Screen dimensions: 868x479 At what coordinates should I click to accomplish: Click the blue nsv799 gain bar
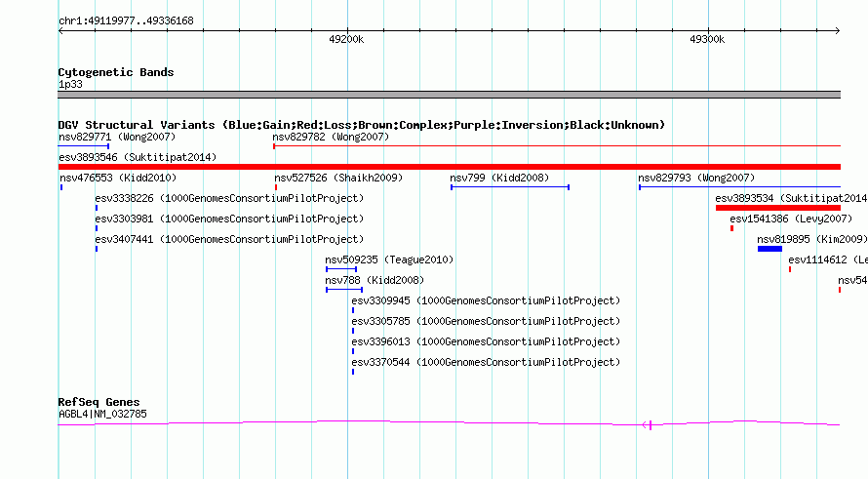coord(510,187)
